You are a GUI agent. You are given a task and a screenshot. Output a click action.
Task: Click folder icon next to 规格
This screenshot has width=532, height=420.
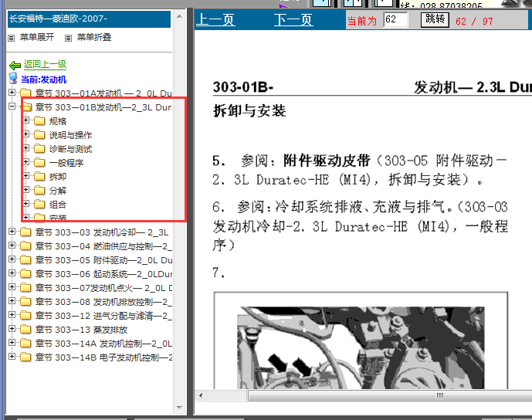39,120
